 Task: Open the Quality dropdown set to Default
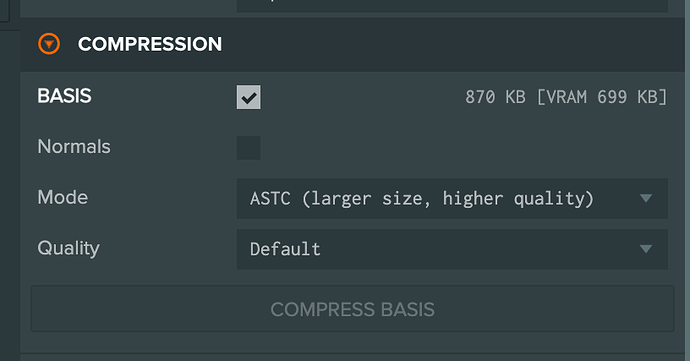(452, 249)
